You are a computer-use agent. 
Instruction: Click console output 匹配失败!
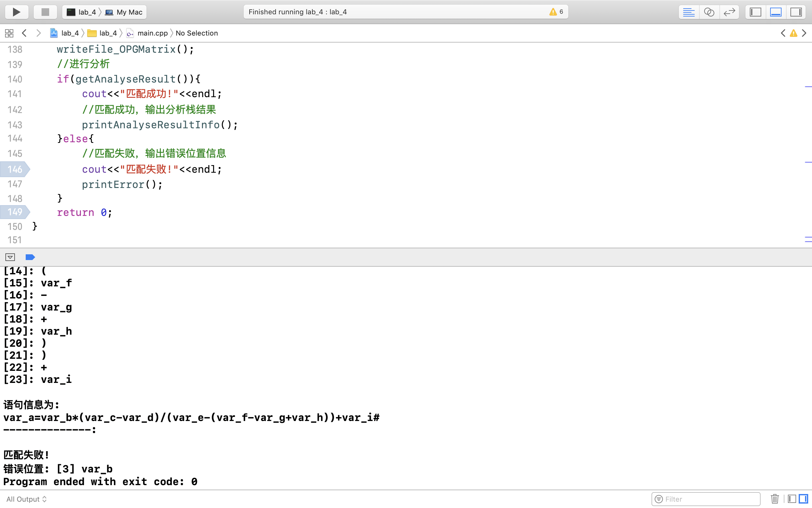26,455
